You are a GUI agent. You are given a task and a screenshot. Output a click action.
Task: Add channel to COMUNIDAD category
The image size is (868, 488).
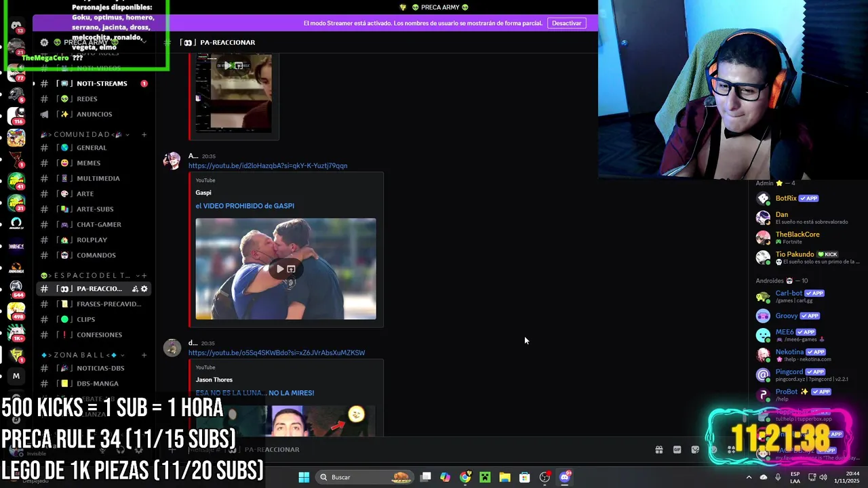click(144, 134)
